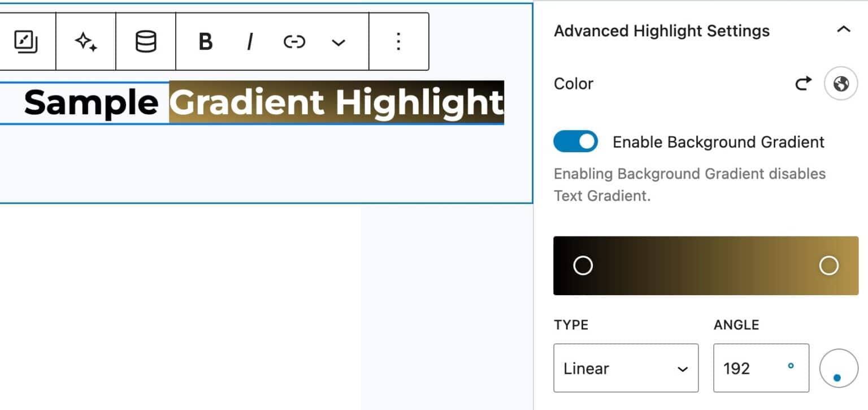
Task: Toggle the circular angle picker control
Action: click(x=837, y=368)
